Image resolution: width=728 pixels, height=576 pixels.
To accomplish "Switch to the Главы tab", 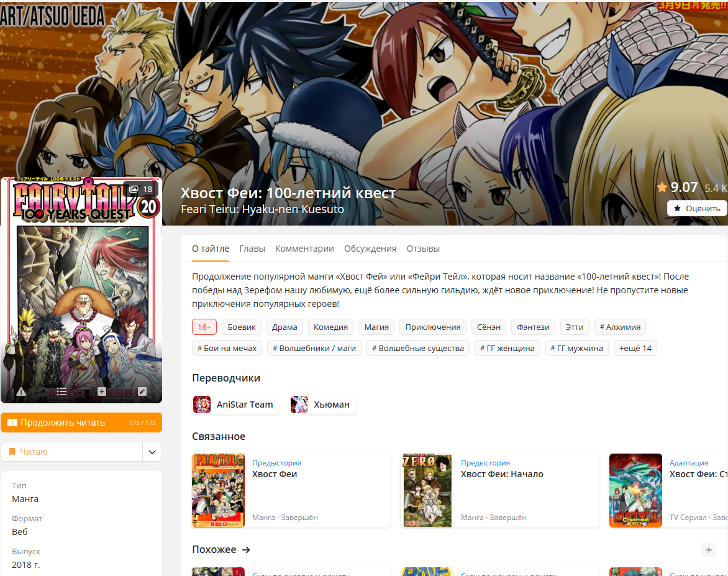I will point(252,249).
